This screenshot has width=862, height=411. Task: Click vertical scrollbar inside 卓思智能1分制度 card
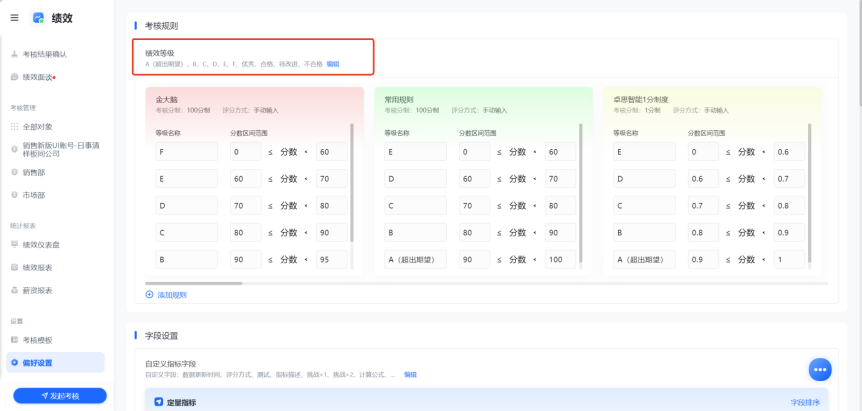809,193
